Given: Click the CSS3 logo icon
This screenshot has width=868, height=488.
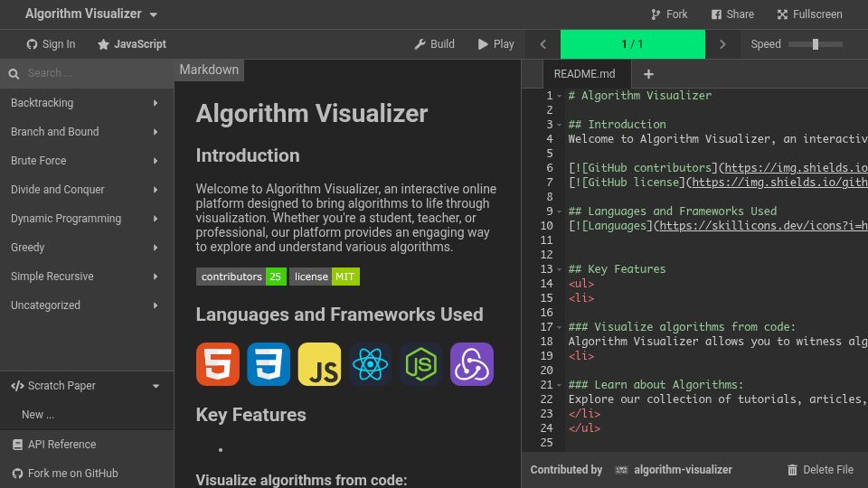Looking at the screenshot, I should click(x=269, y=364).
